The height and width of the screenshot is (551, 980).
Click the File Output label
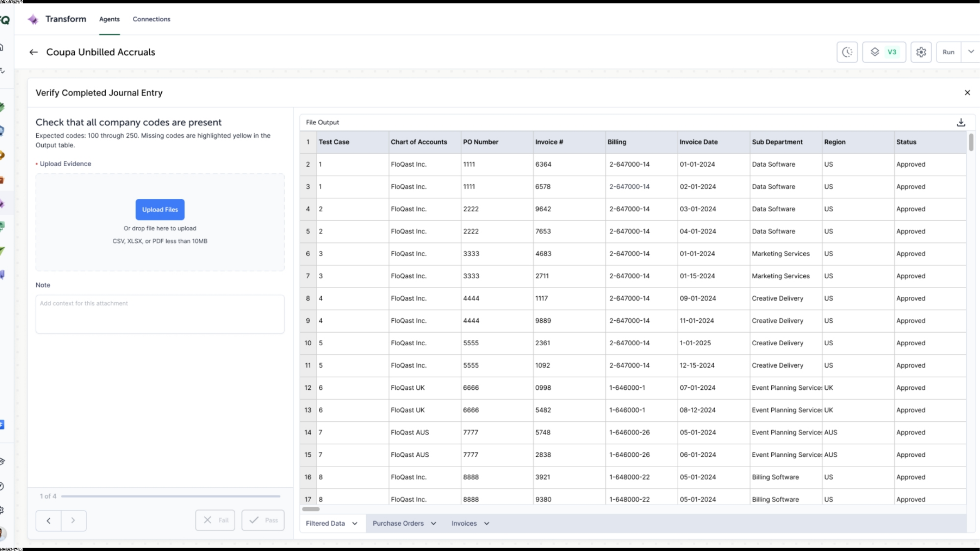[323, 122]
